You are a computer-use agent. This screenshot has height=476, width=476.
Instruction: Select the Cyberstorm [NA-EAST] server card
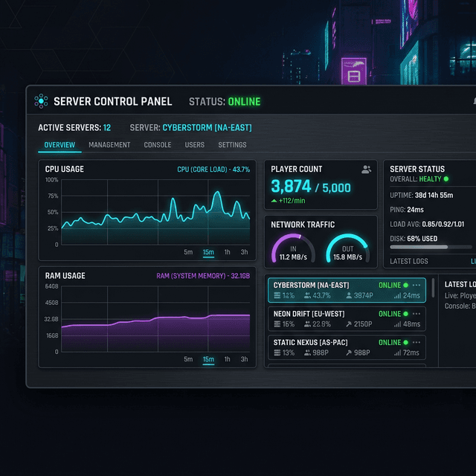click(347, 290)
